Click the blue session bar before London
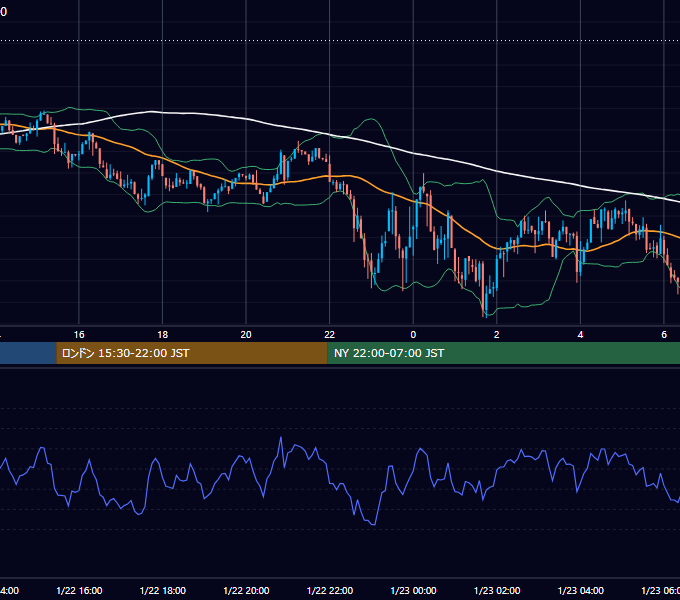This screenshot has height=600, width=680. tap(28, 353)
